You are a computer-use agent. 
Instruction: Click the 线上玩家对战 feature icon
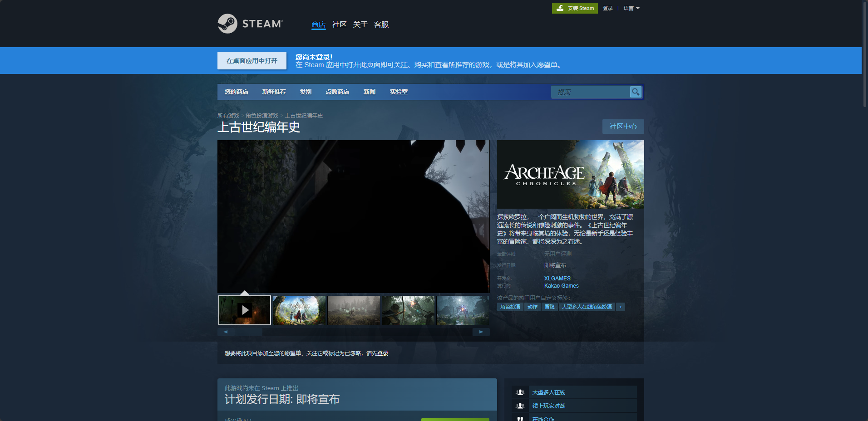coord(520,406)
